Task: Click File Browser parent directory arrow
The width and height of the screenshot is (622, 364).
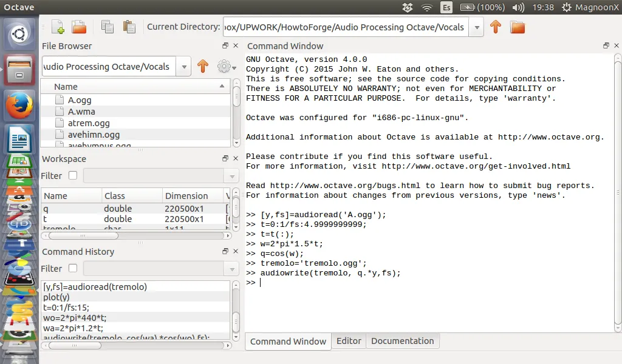Action: 203,67
